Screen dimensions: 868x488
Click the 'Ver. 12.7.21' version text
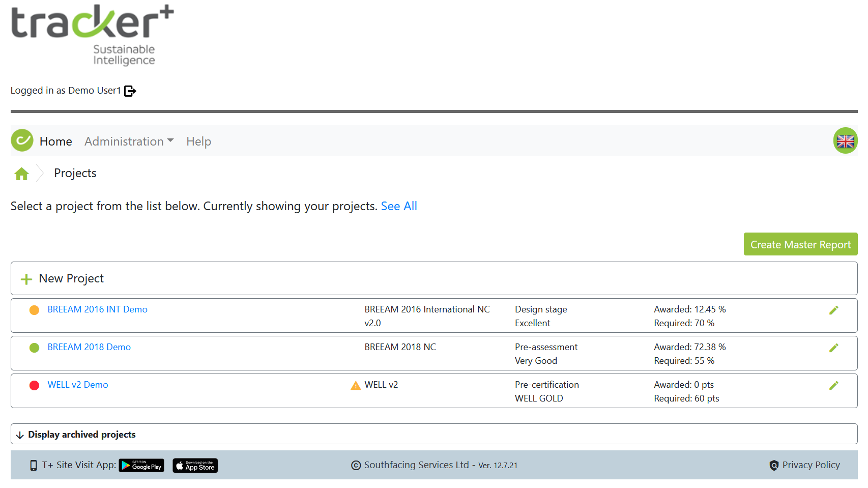coord(498,466)
